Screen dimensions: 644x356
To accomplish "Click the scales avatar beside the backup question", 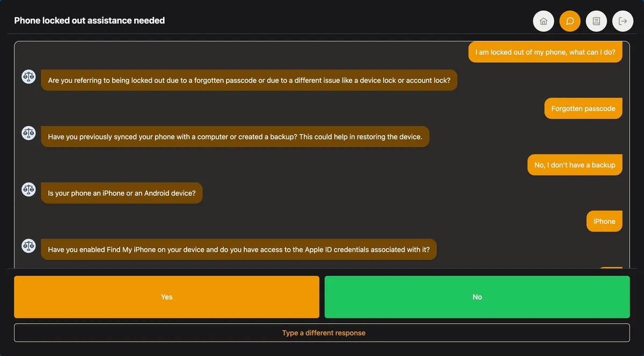I will pos(28,133).
